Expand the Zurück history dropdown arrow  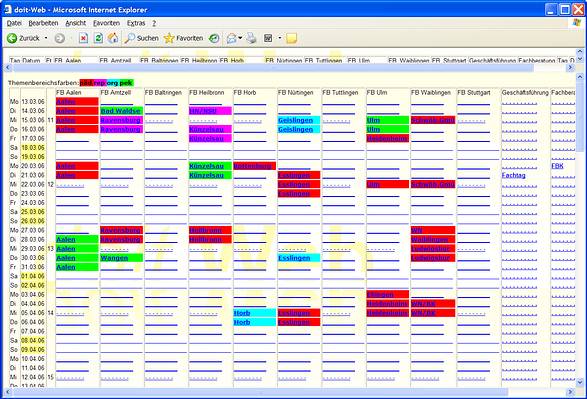coord(46,38)
